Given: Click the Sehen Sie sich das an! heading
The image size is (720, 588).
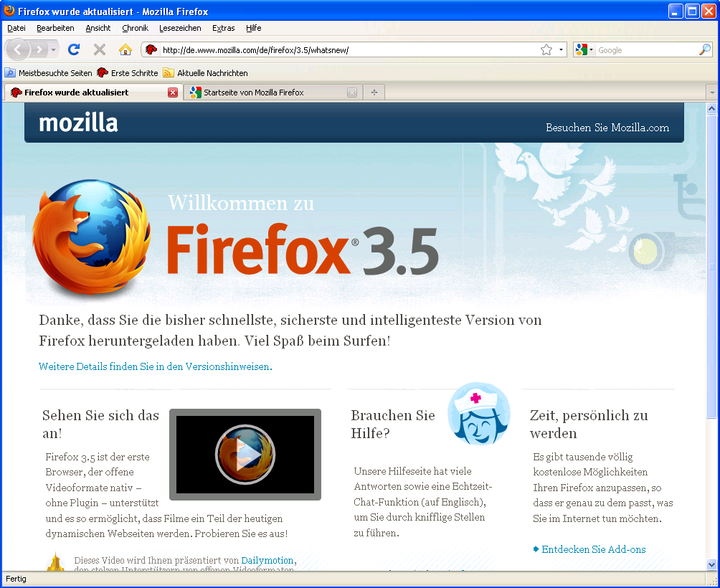Looking at the screenshot, I should (100, 424).
